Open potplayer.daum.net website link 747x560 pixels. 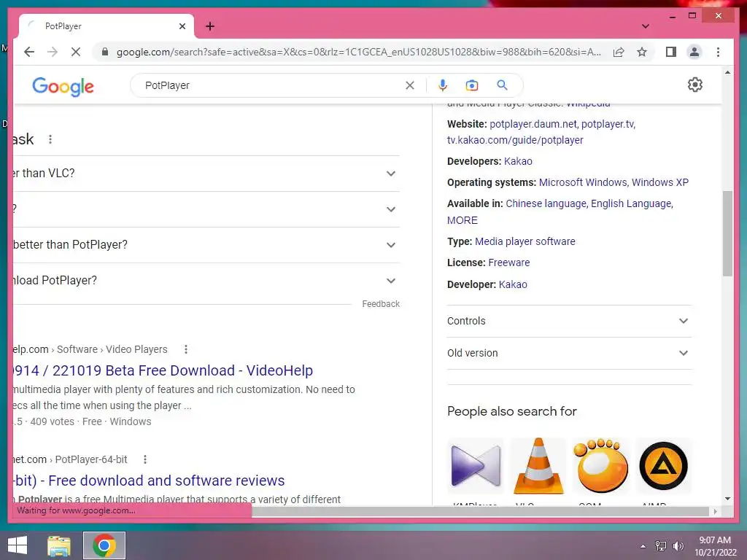pos(533,124)
